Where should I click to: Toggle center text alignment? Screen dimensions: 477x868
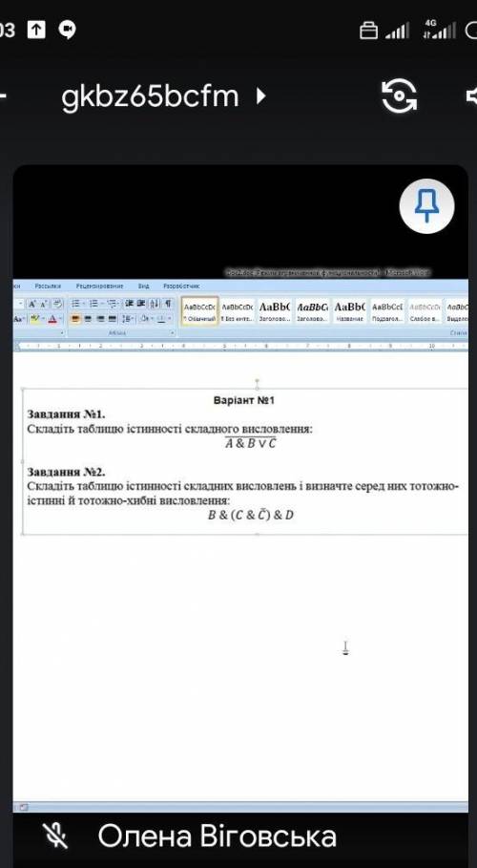coord(88,319)
